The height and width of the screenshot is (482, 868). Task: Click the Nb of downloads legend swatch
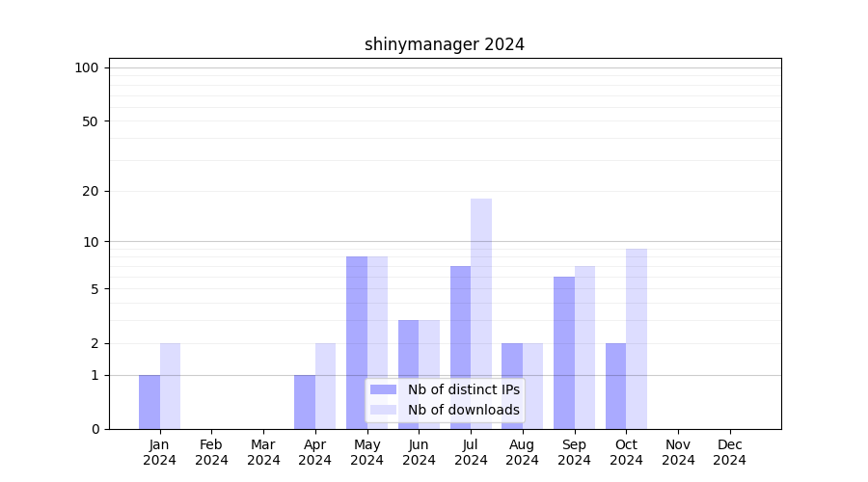click(383, 410)
